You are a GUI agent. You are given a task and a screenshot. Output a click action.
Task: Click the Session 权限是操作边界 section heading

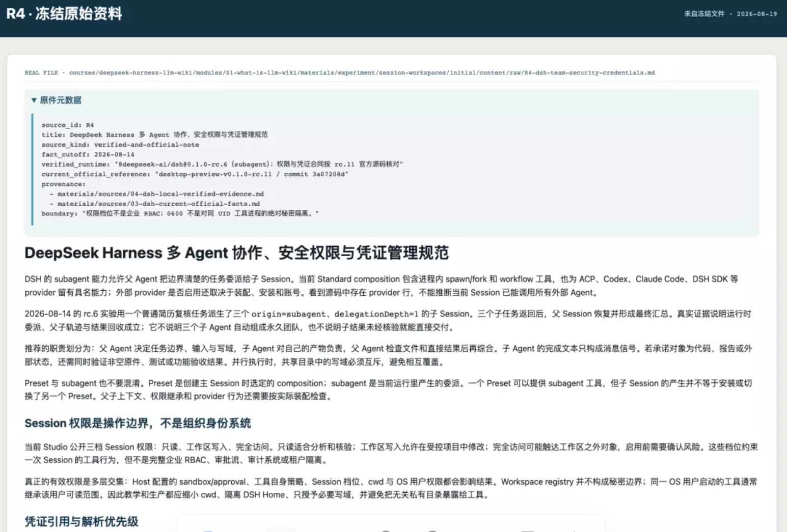(x=138, y=423)
